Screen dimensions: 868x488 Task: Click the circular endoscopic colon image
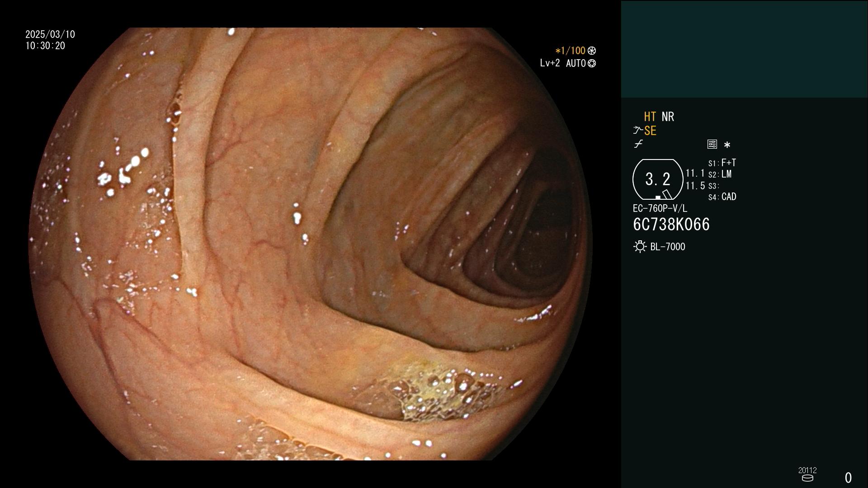click(311, 244)
